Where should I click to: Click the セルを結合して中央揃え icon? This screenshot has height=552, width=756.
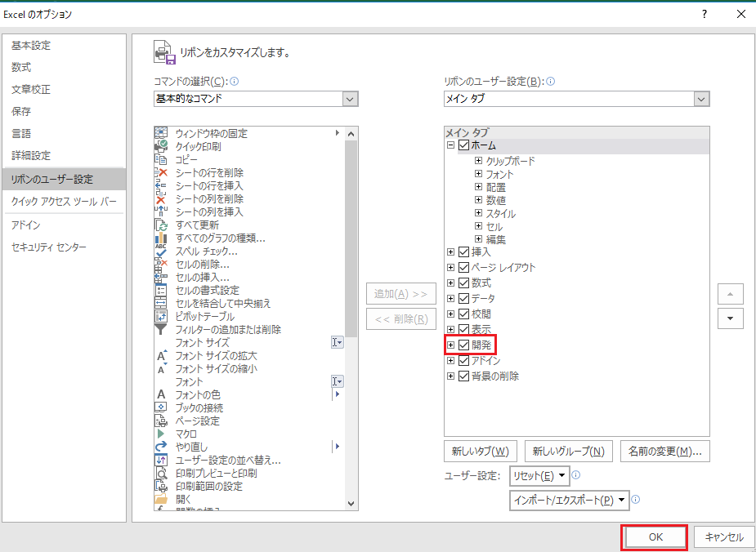click(160, 303)
